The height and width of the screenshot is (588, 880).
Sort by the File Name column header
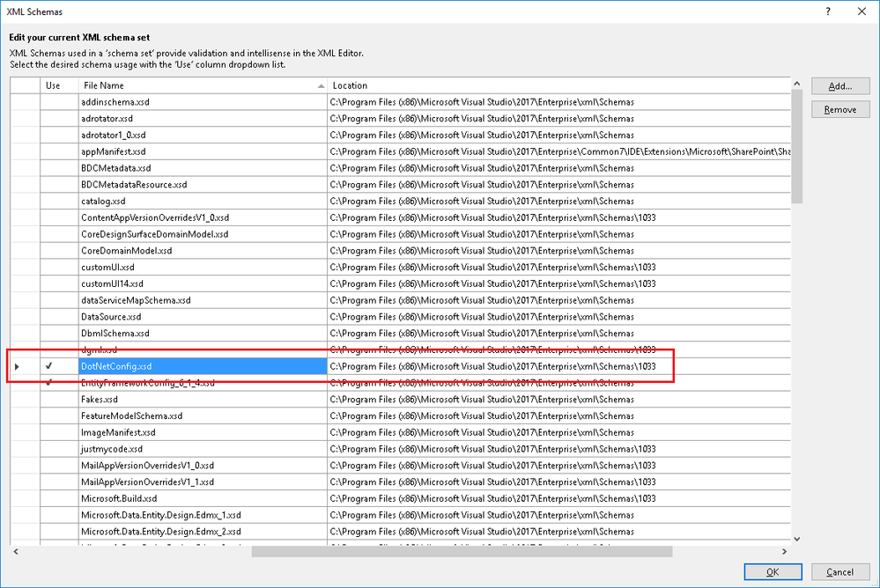(x=203, y=85)
